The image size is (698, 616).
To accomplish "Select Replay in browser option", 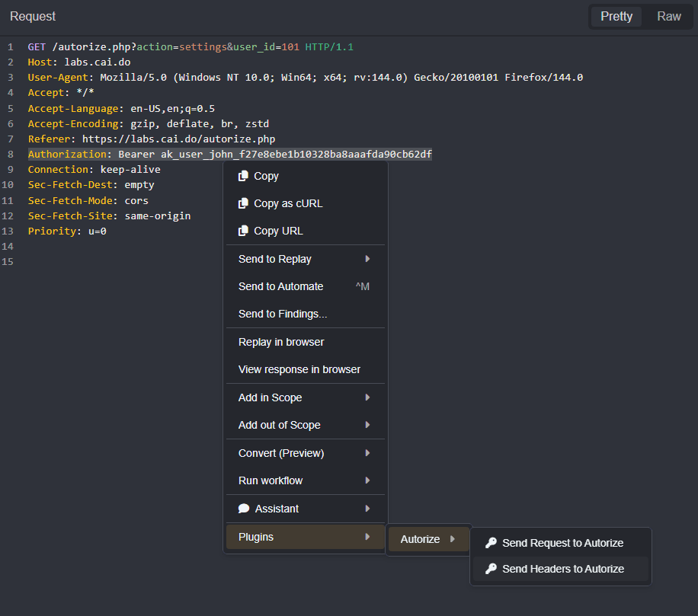I will pyautogui.click(x=281, y=342).
